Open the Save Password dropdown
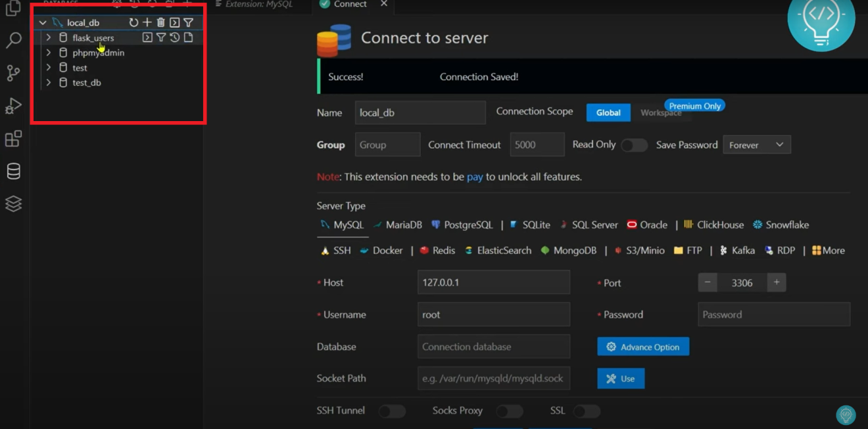The image size is (868, 429). pyautogui.click(x=756, y=145)
